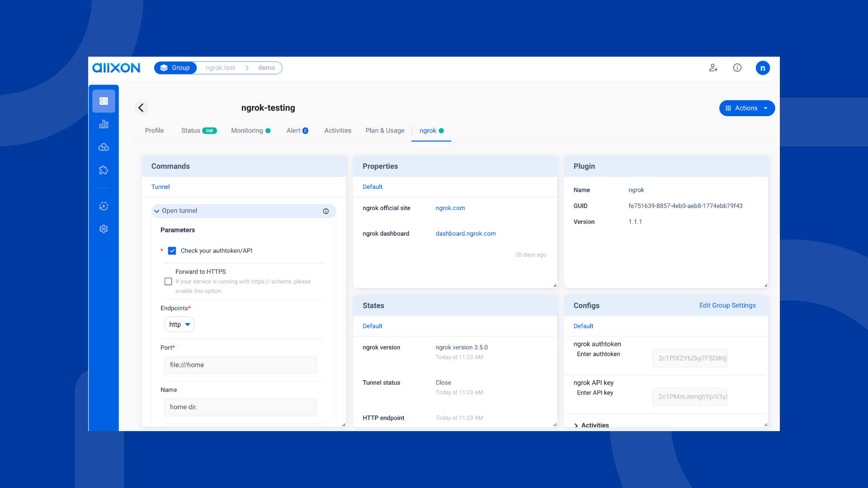
Task: Open the cloud sidebar icon
Action: click(104, 147)
